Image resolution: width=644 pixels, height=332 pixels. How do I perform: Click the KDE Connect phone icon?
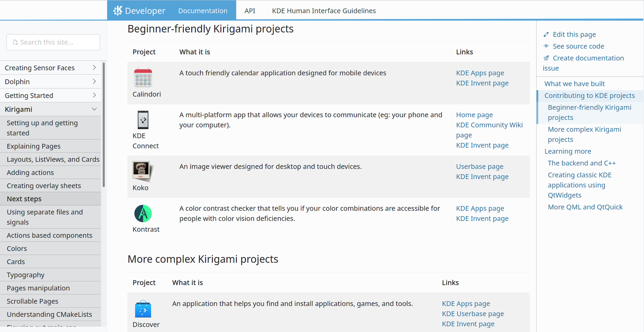tap(143, 120)
